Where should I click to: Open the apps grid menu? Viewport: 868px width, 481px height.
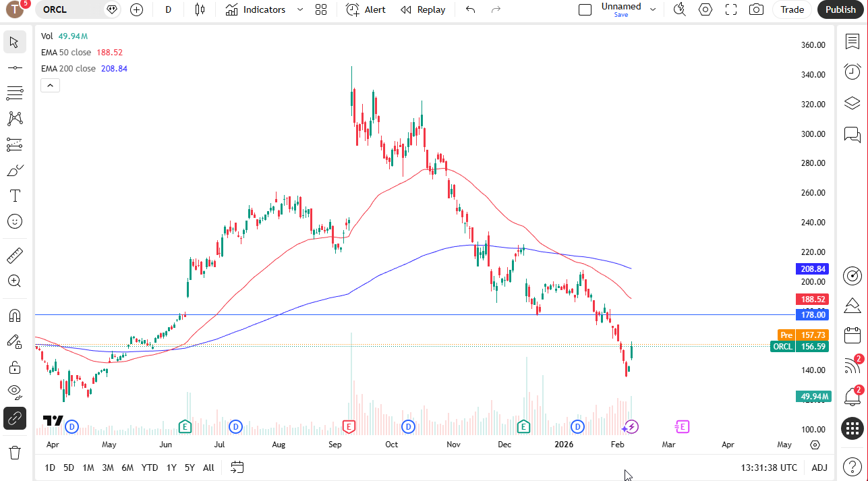[x=852, y=428]
